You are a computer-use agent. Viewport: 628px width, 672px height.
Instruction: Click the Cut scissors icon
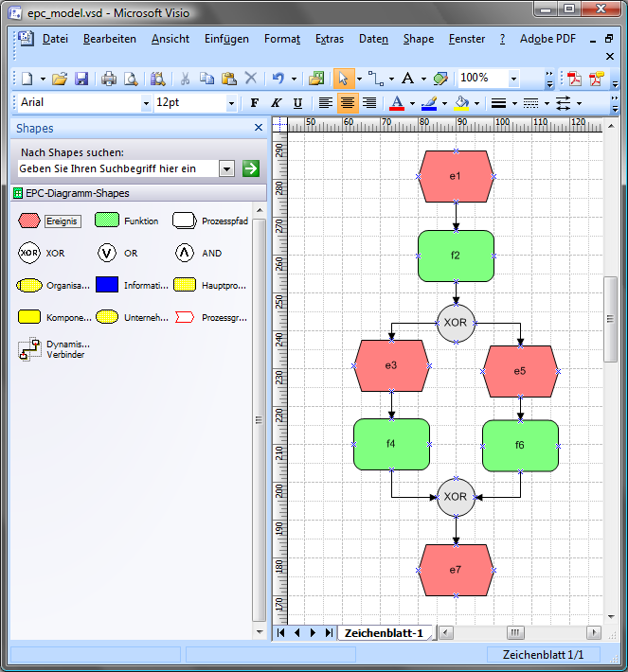pyautogui.click(x=185, y=79)
